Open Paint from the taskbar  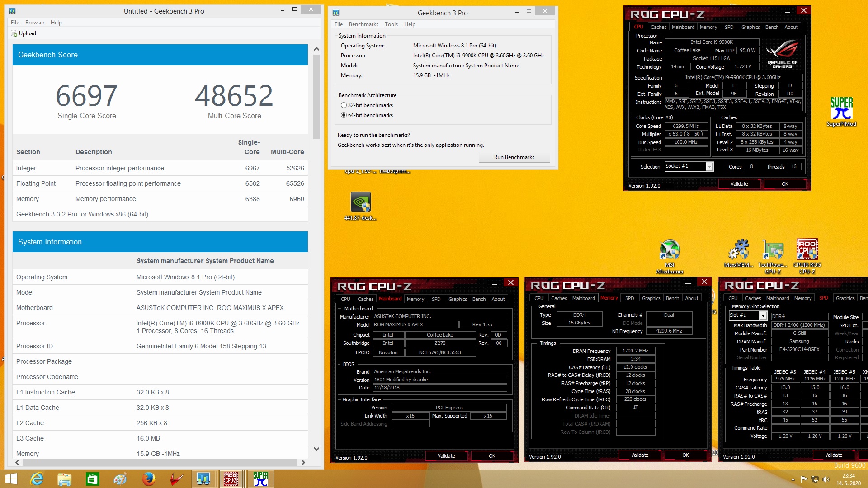pos(120,479)
